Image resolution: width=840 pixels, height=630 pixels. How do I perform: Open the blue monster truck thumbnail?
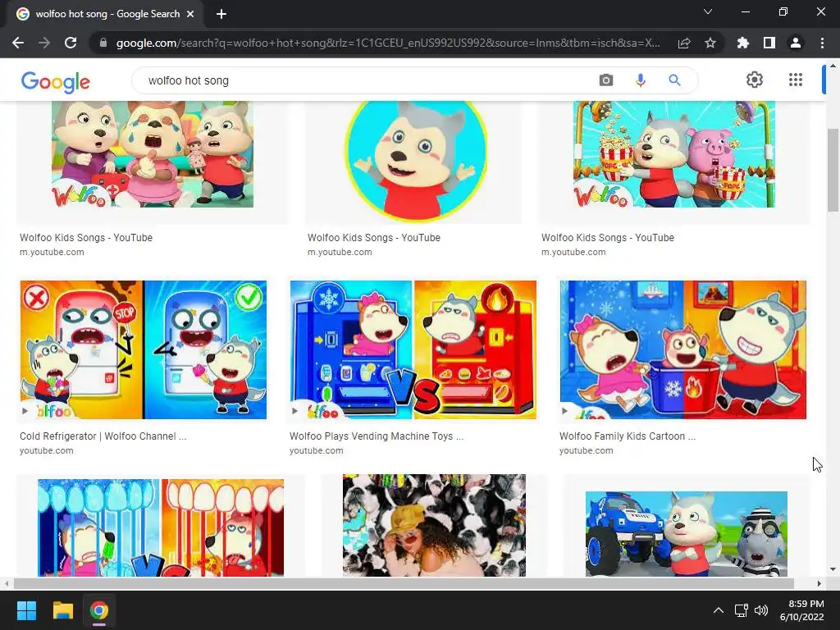pos(687,533)
